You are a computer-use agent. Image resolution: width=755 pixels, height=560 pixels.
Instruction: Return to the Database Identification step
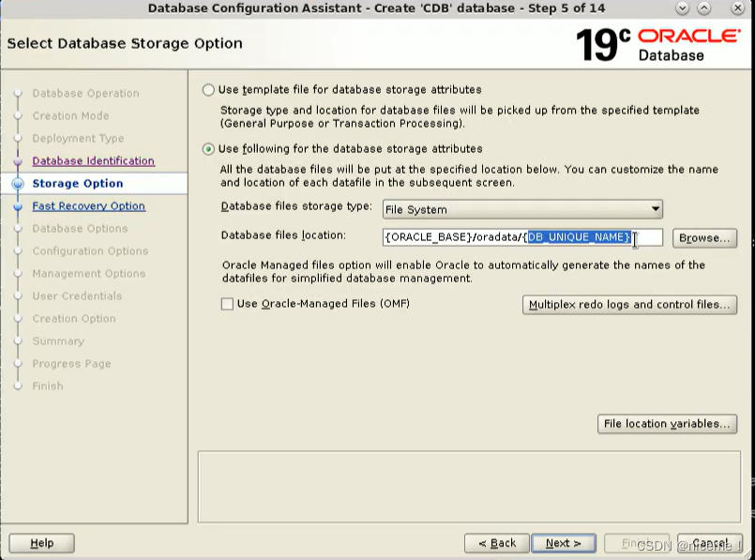[x=93, y=160]
